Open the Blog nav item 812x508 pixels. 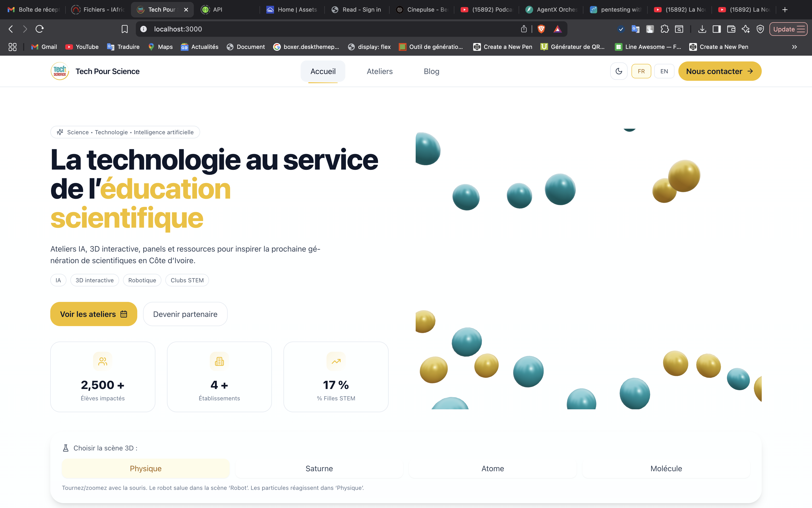point(432,71)
